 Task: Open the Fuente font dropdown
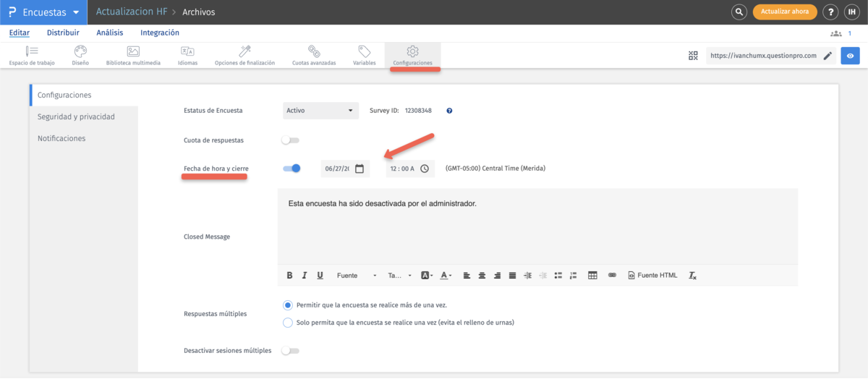[357, 276]
